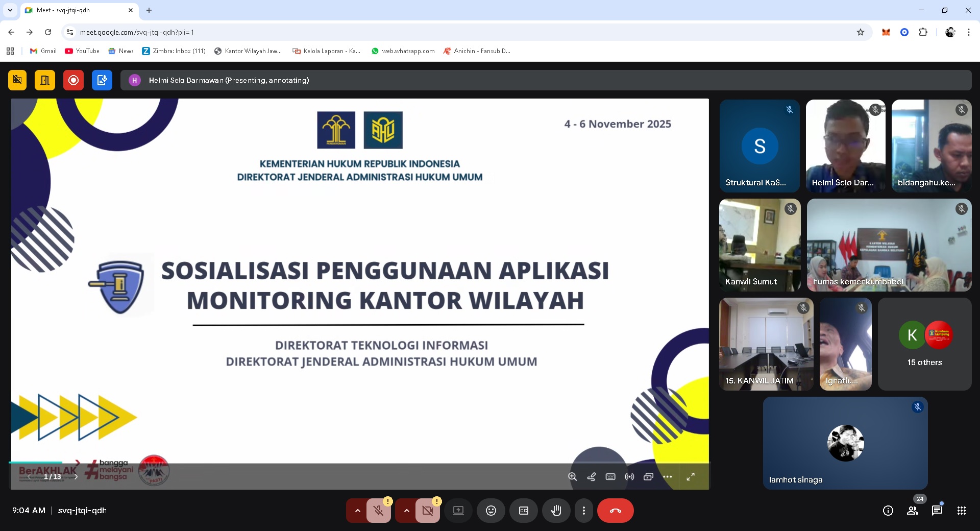The height and width of the screenshot is (531, 980).
Task: Open the annotation pen tool on the presentation
Action: (591, 477)
